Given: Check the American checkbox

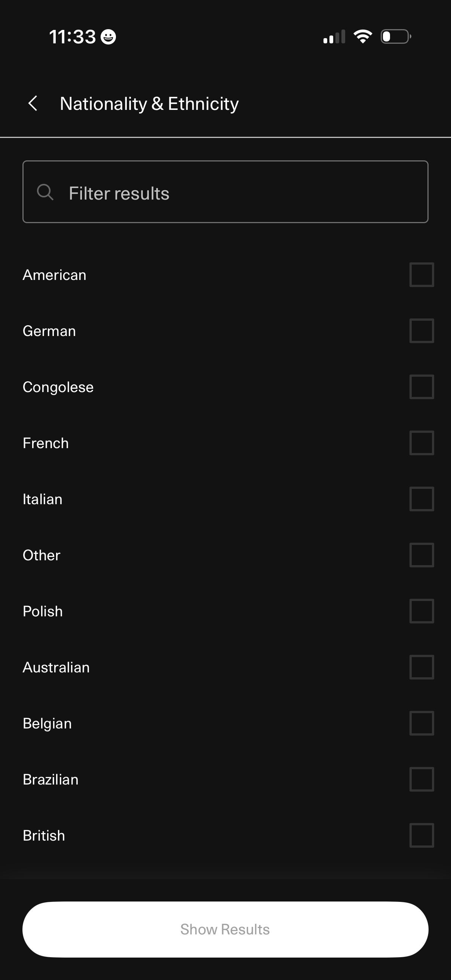Looking at the screenshot, I should click(421, 275).
